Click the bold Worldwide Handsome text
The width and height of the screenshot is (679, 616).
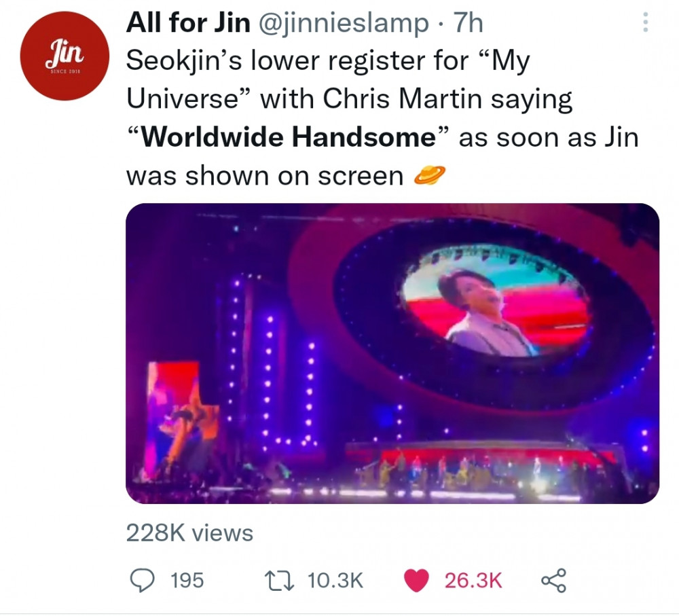click(x=289, y=137)
